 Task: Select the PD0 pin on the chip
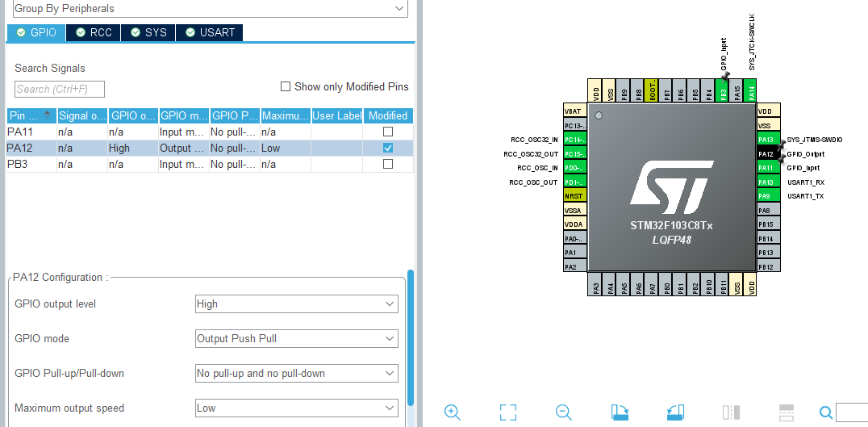click(x=574, y=168)
